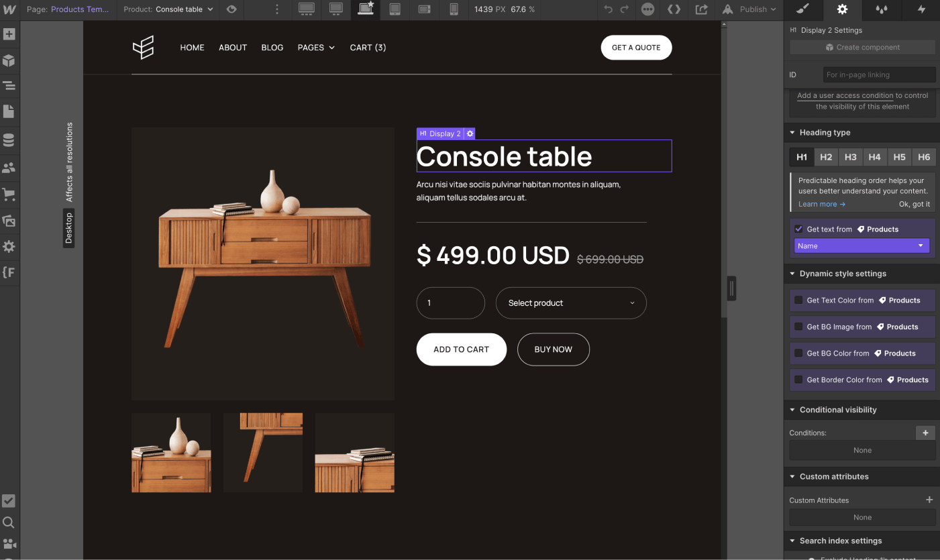
Task: Open the Name field dropdown
Action: click(x=861, y=245)
